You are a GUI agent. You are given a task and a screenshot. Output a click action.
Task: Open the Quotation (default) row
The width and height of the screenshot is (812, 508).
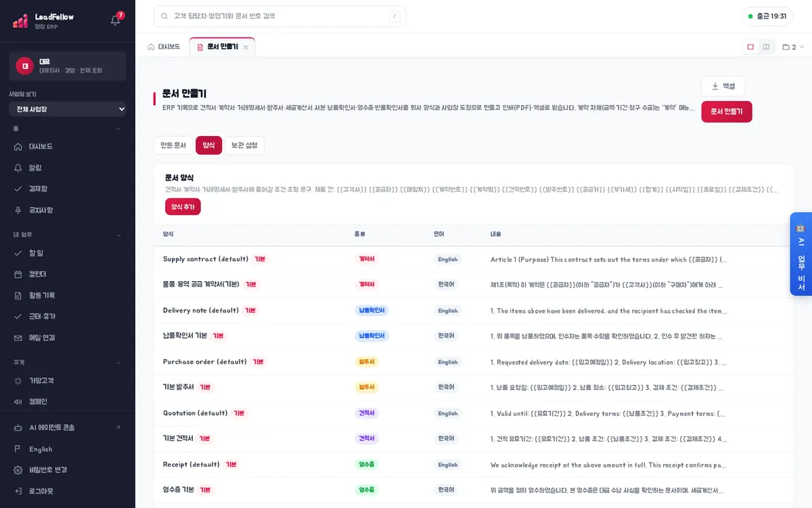pos(473,413)
